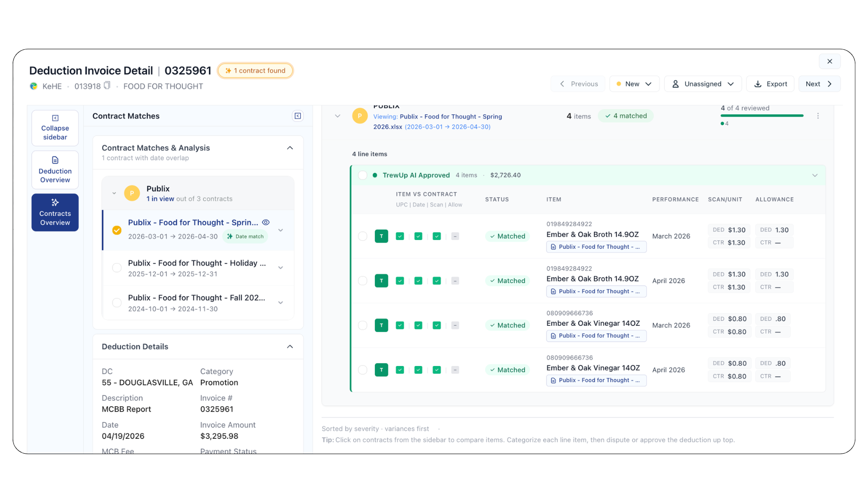This screenshot has height=488, width=868.
Task: Click Allow dash indicator for Vinegar April 2026 row
Action: pos(455,370)
